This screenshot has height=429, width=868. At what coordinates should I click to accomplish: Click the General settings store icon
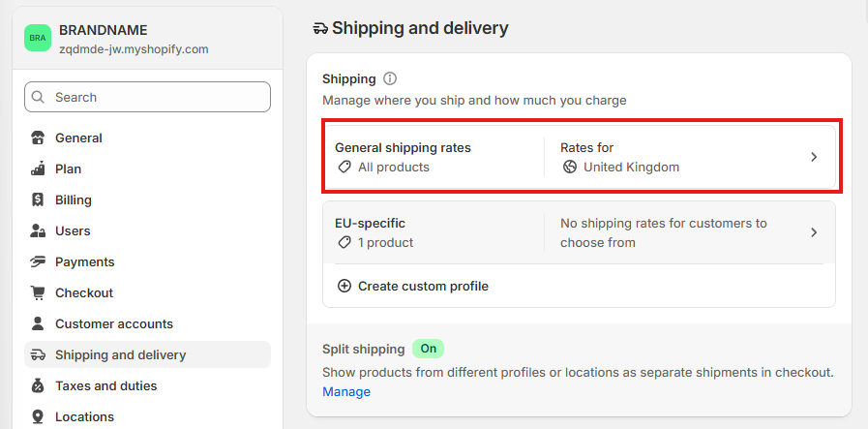tap(38, 138)
